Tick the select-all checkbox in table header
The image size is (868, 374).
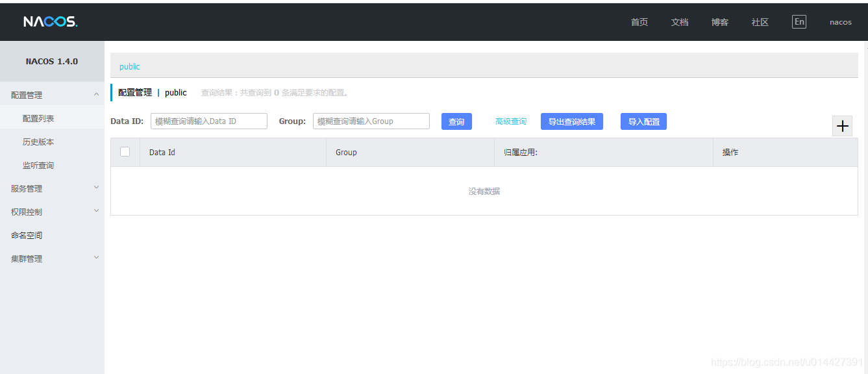(x=125, y=152)
